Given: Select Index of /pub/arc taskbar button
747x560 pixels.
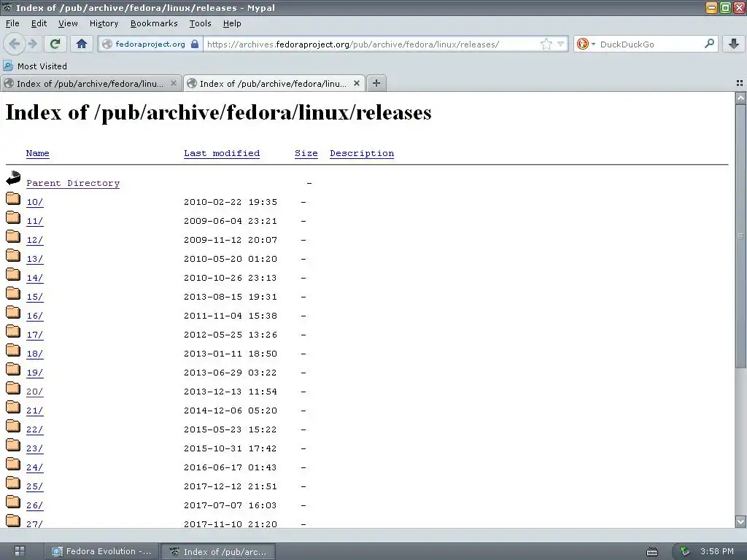Looking at the screenshot, I should 217,552.
